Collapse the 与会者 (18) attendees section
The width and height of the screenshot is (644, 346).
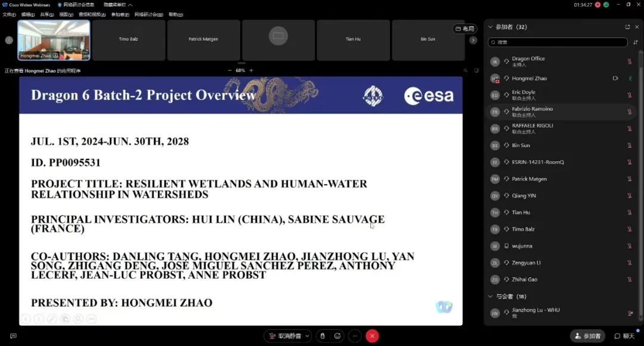click(491, 296)
